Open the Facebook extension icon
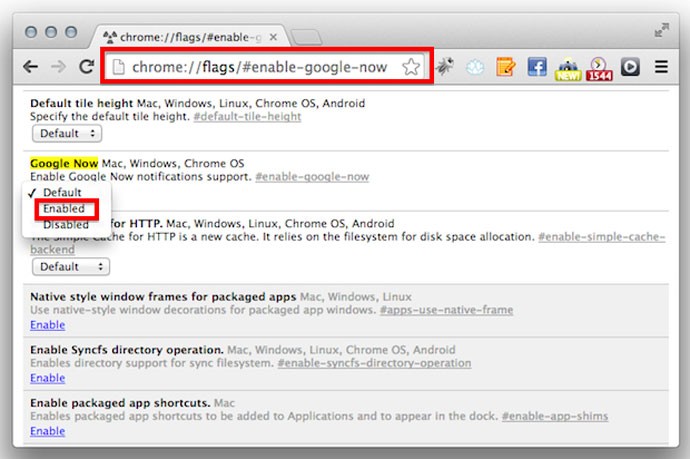The height and width of the screenshot is (459, 690). click(x=537, y=67)
